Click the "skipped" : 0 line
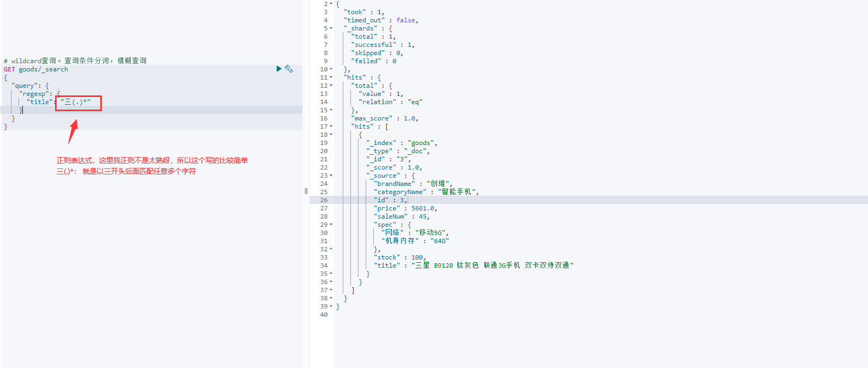 pyautogui.click(x=377, y=53)
